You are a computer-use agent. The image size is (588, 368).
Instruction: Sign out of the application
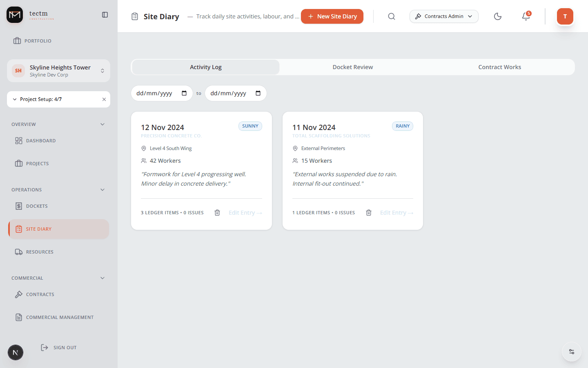(x=58, y=347)
